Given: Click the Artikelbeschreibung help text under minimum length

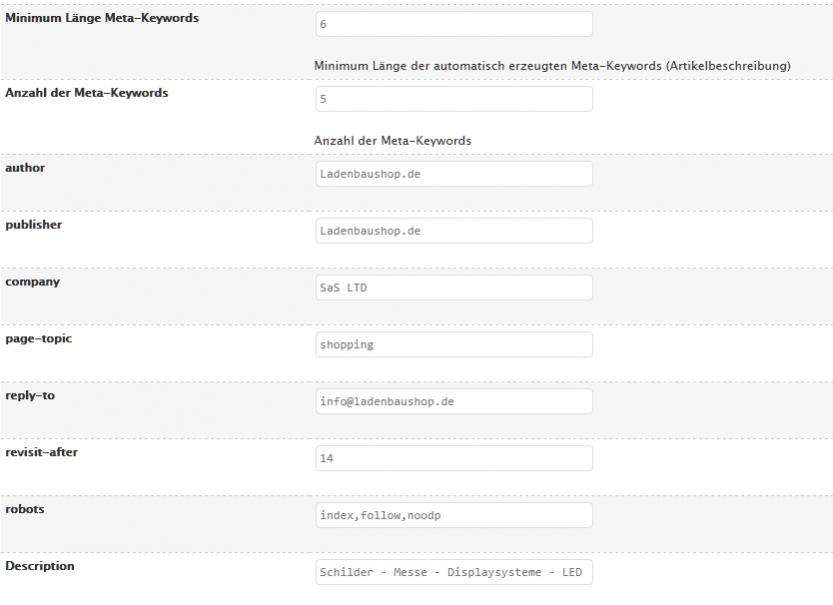Looking at the screenshot, I should coord(552,66).
